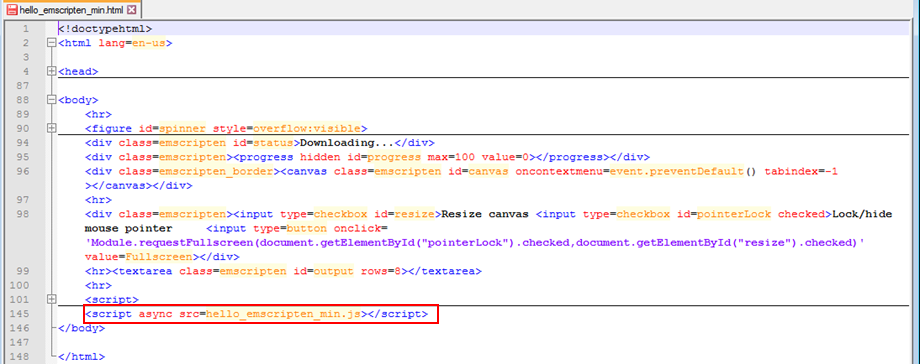Click the <head> tag text
This screenshot has height=364, width=920.
[x=78, y=72]
